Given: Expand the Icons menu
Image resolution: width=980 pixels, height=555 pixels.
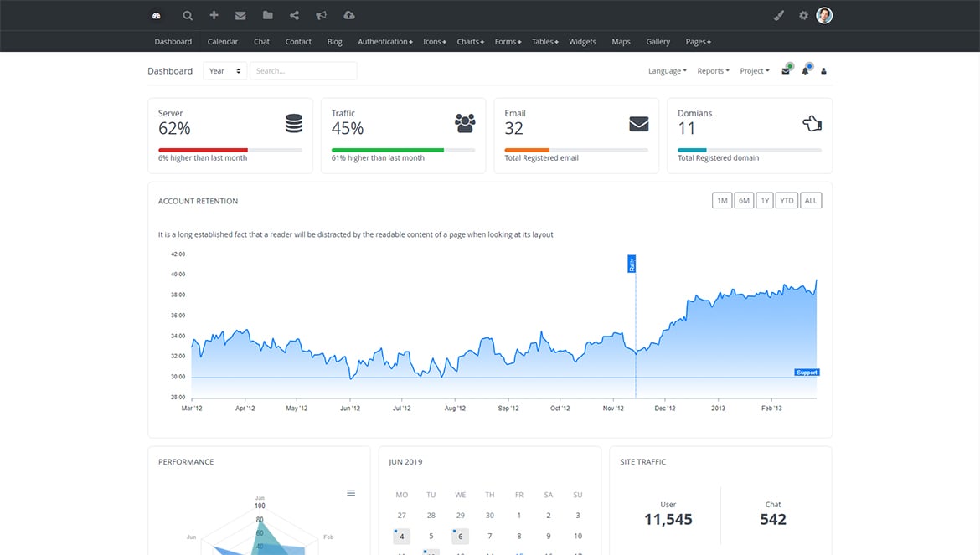Looking at the screenshot, I should coord(435,42).
